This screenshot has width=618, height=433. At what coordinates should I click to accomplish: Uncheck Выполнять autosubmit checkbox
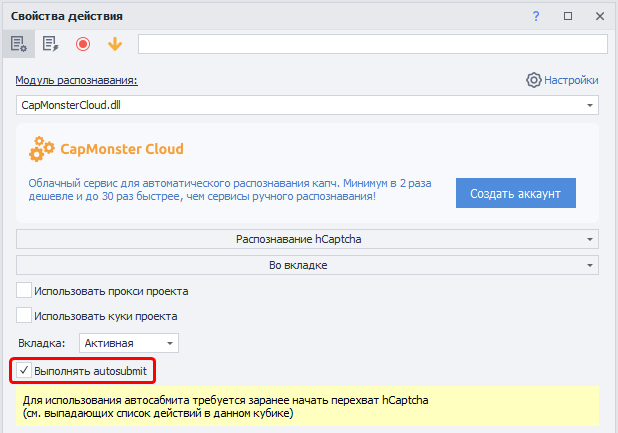pyautogui.click(x=24, y=370)
